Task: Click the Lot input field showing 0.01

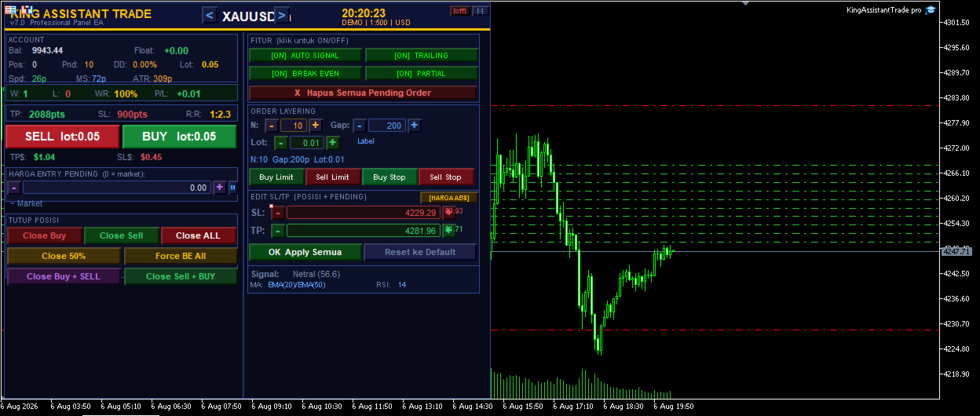Action: [306, 143]
